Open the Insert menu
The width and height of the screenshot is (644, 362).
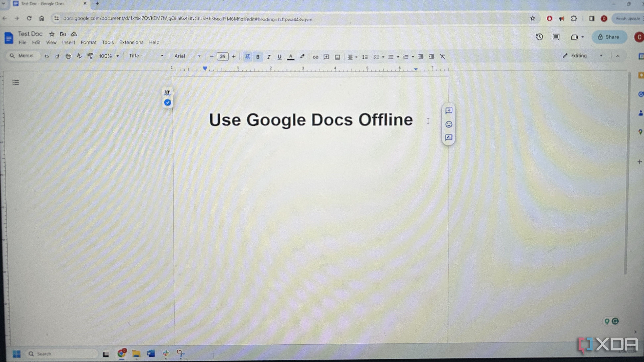tap(69, 43)
